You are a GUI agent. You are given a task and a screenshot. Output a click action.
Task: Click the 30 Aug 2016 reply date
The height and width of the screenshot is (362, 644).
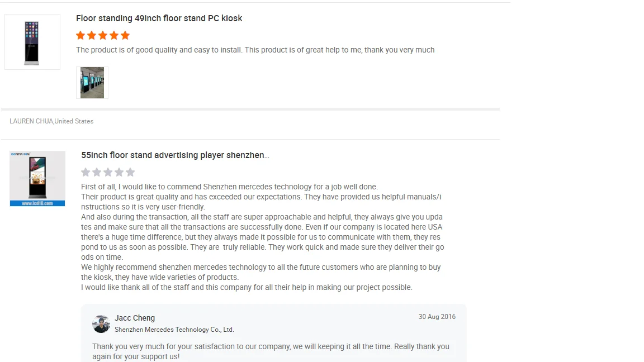[x=437, y=317]
